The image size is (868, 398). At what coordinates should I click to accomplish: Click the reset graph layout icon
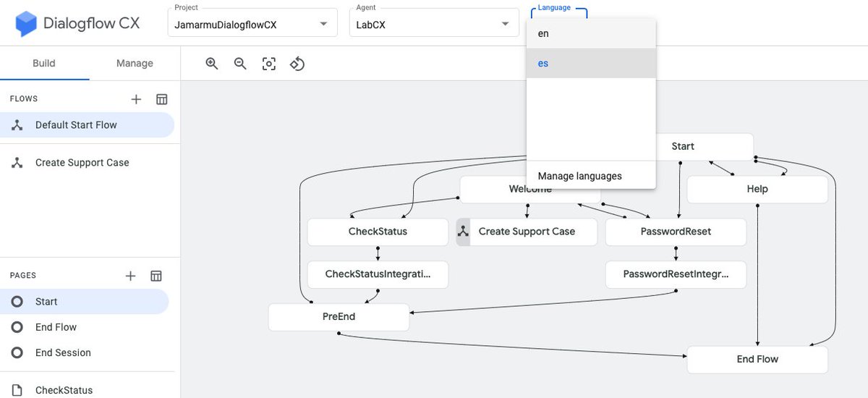297,64
